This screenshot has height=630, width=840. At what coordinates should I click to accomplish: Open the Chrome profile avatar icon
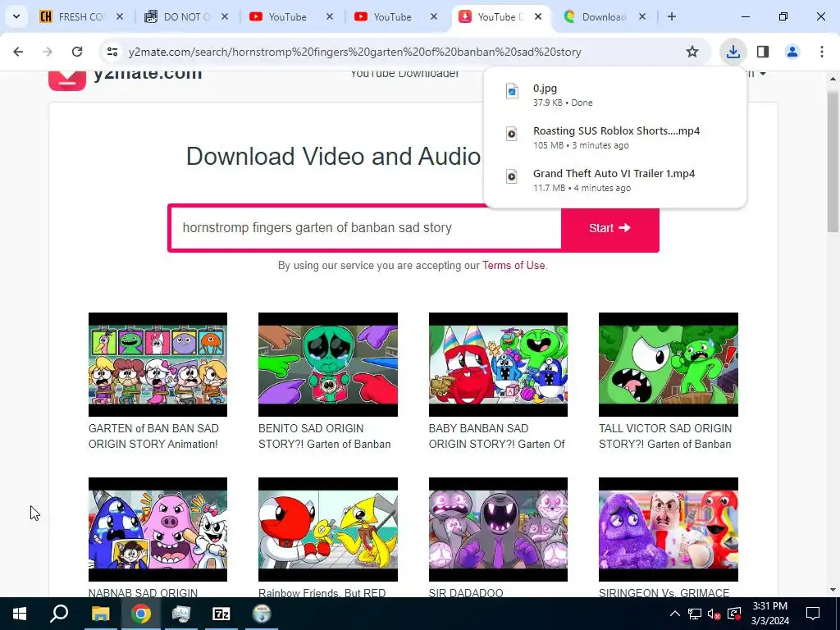(792, 52)
